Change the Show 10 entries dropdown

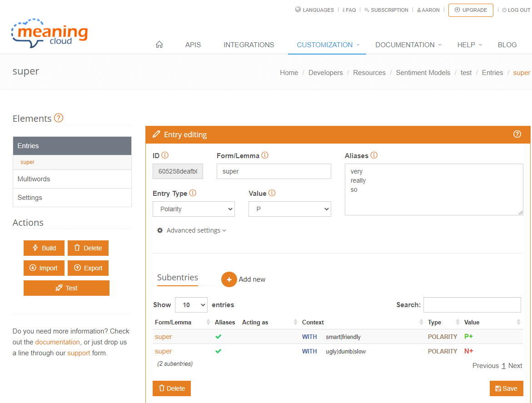pyautogui.click(x=191, y=305)
